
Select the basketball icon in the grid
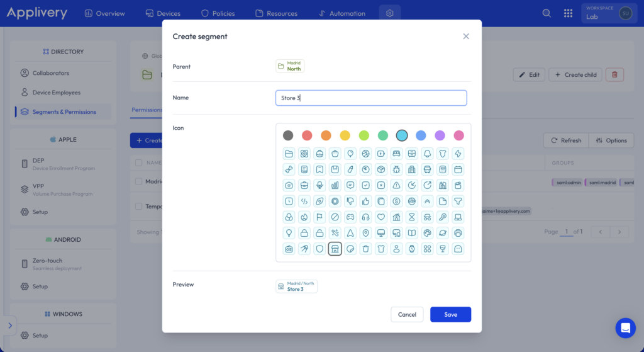pyautogui.click(x=365, y=154)
